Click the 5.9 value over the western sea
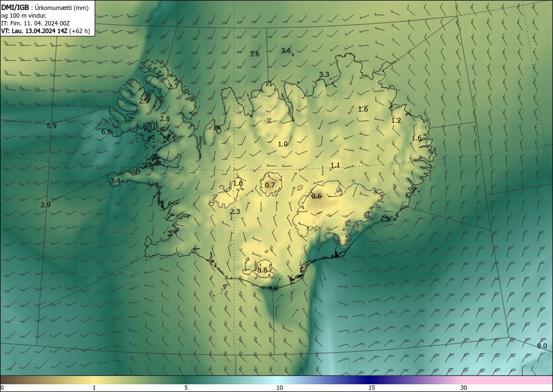This screenshot has height=392, width=553. (x=51, y=126)
